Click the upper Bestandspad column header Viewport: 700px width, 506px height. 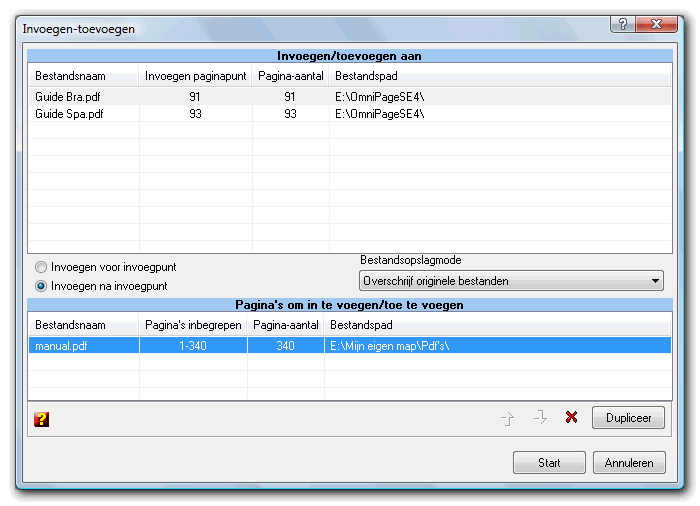(x=364, y=76)
